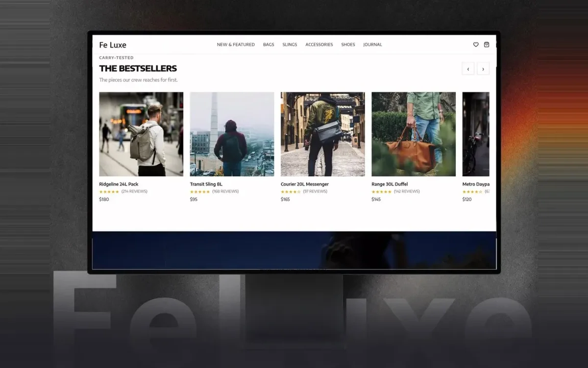This screenshot has height=368, width=588.
Task: Click the "THE BESTSELLERS" heading
Action: (138, 69)
